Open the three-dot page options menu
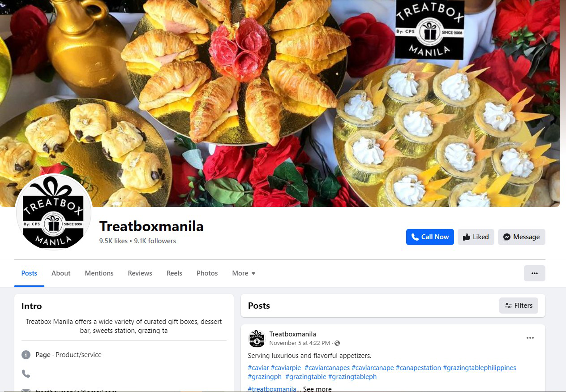Viewport: 566px width, 392px height. [x=534, y=273]
